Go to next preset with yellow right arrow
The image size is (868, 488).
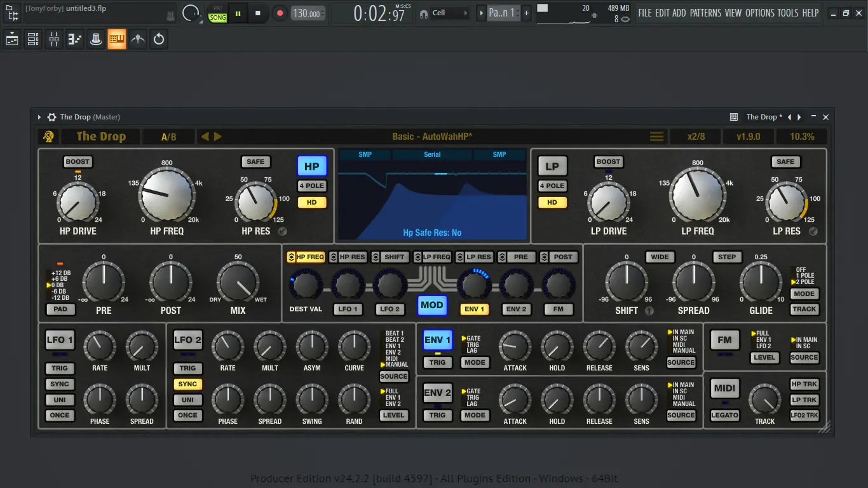pos(218,137)
